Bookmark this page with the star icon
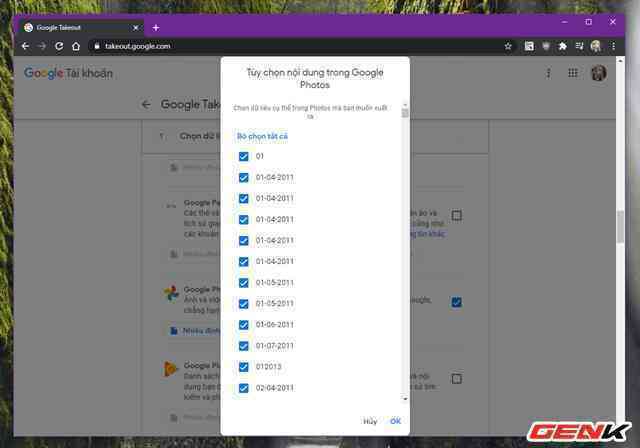The height and width of the screenshot is (448, 640). tap(508, 46)
